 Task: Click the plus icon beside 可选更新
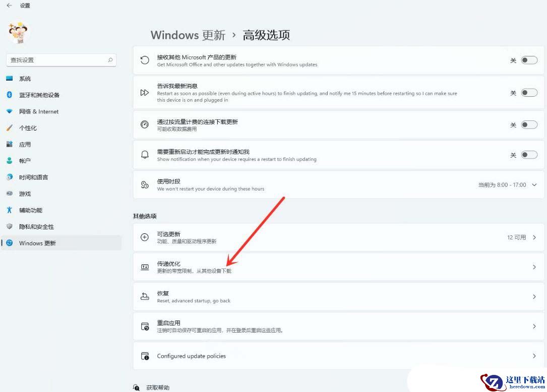click(x=144, y=237)
